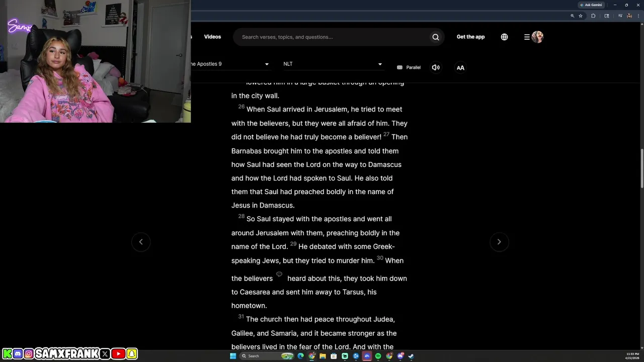
Task: Open the language globe icon
Action: point(504,37)
